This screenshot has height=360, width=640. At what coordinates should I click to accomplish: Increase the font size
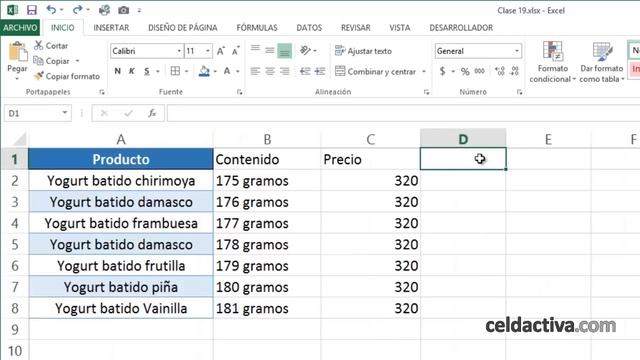pyautogui.click(x=220, y=51)
